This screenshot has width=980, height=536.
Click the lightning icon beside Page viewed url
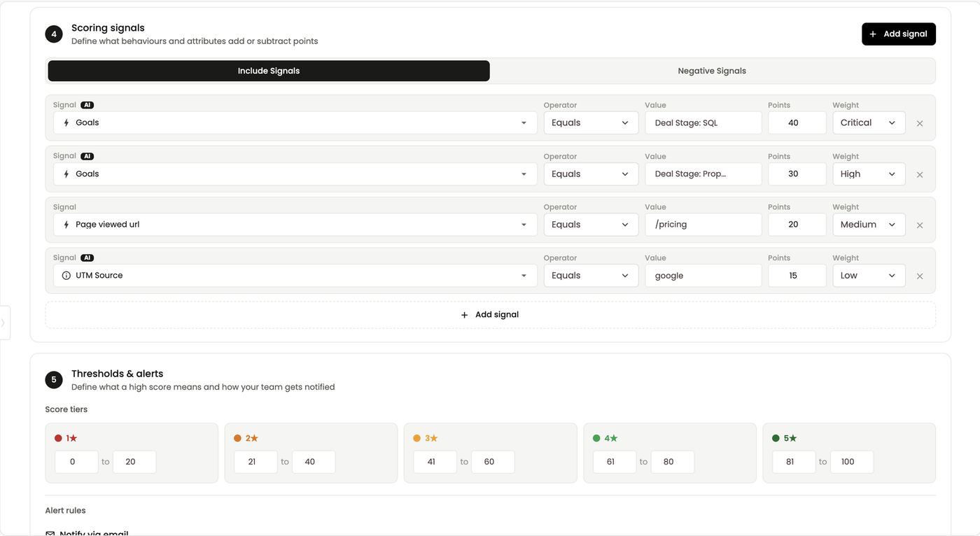tap(66, 225)
